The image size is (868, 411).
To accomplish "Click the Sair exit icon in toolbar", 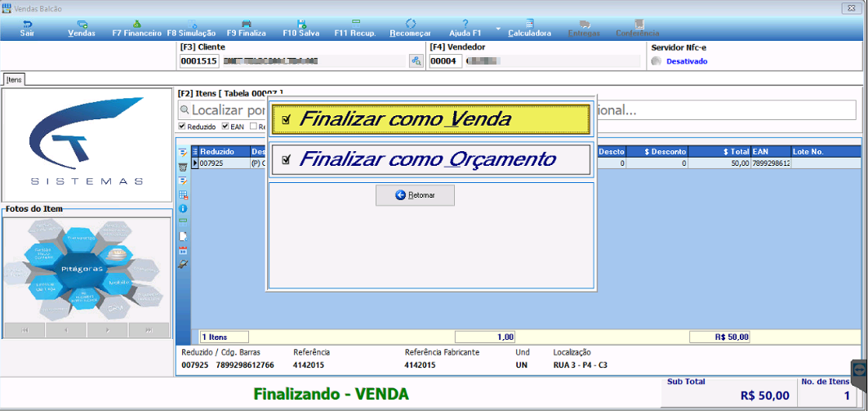I will [27, 24].
